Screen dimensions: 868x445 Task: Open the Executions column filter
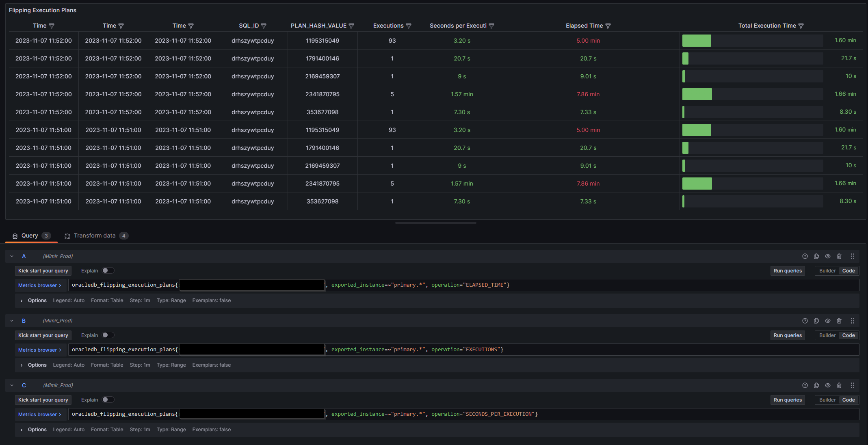pos(409,26)
